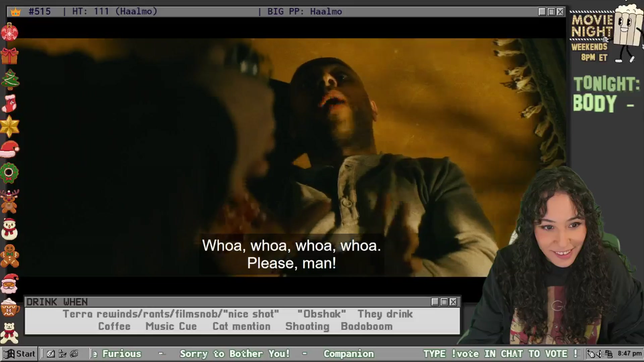Click the "Terra rewinds/rants/filmsnob/"nice shot"" rule

point(171,314)
